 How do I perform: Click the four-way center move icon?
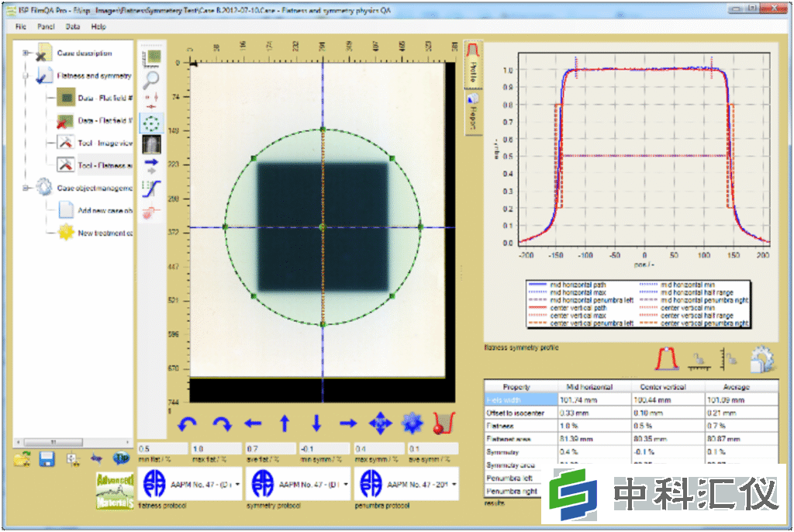point(379,424)
